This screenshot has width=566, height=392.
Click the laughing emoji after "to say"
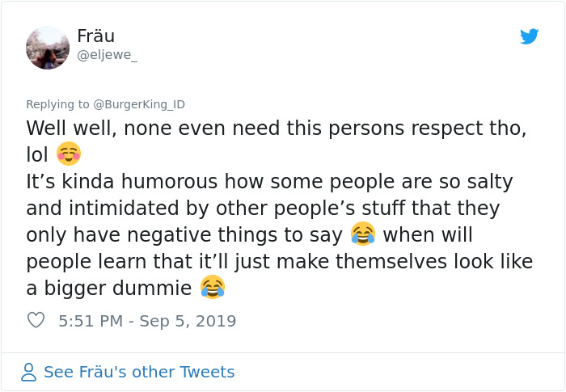[x=363, y=234]
